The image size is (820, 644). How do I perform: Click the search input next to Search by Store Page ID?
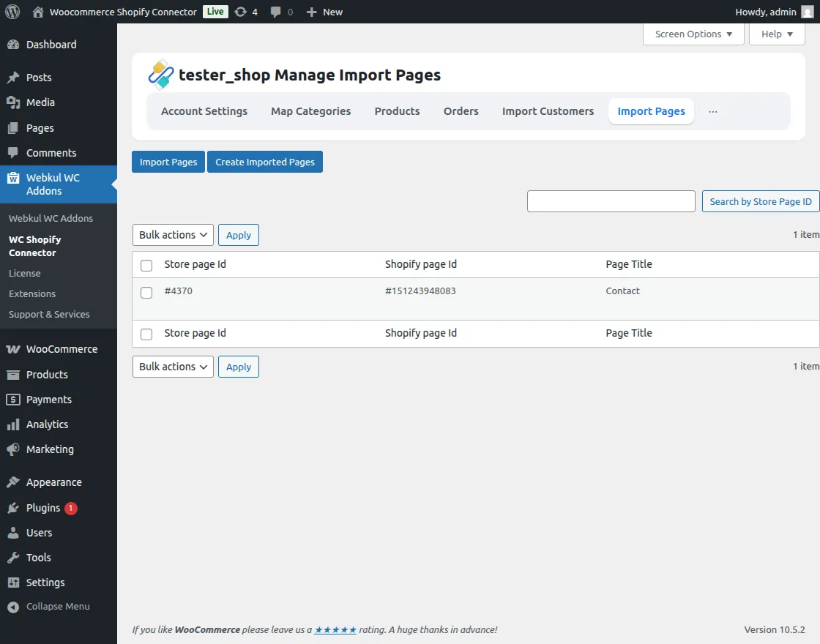611,201
